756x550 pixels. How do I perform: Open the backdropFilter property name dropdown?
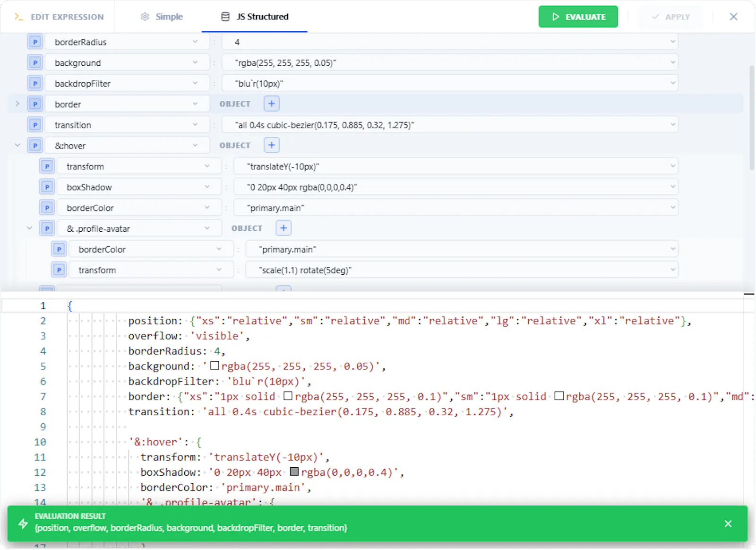point(195,83)
